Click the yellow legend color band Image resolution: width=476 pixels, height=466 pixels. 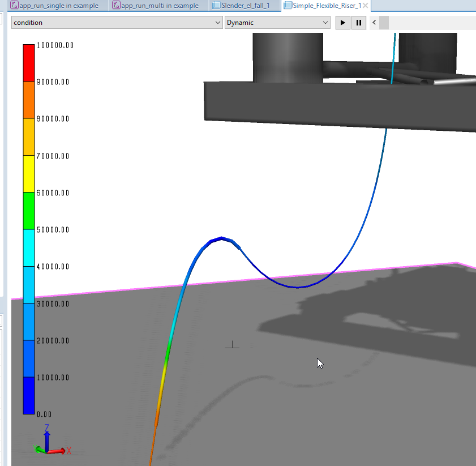coord(29,173)
